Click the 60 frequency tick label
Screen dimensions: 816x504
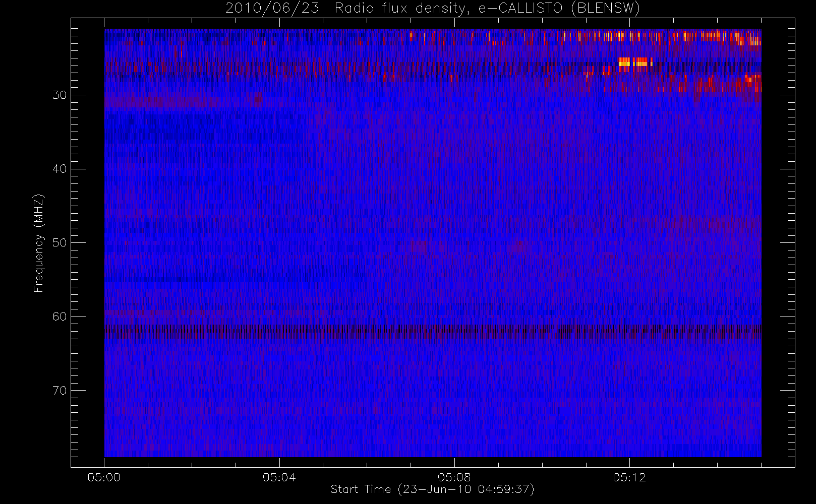pos(60,317)
